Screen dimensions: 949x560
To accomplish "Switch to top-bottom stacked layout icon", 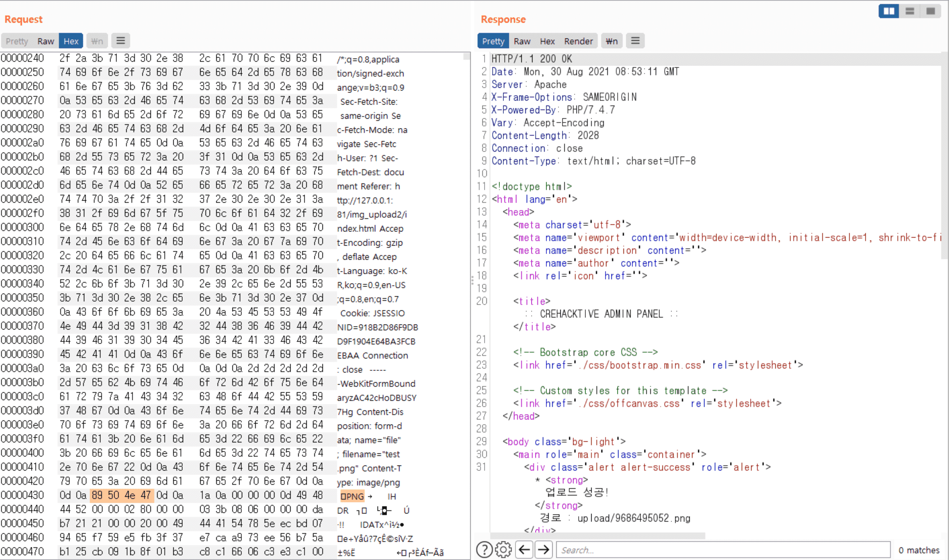I will pyautogui.click(x=910, y=11).
